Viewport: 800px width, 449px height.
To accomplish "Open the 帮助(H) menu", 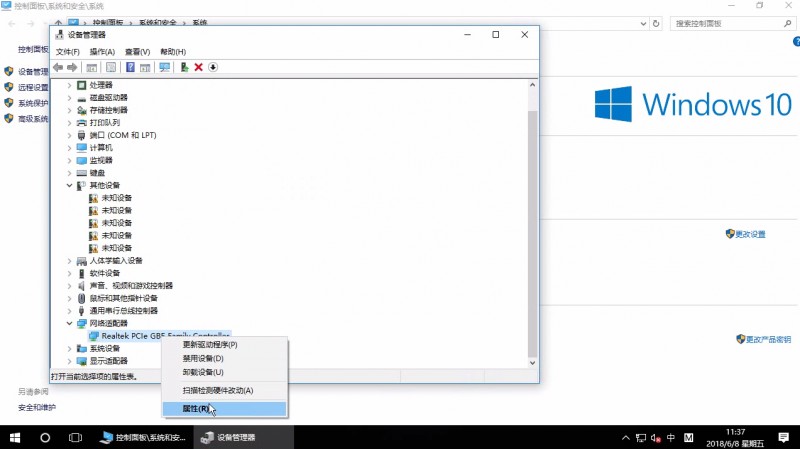I will click(173, 52).
